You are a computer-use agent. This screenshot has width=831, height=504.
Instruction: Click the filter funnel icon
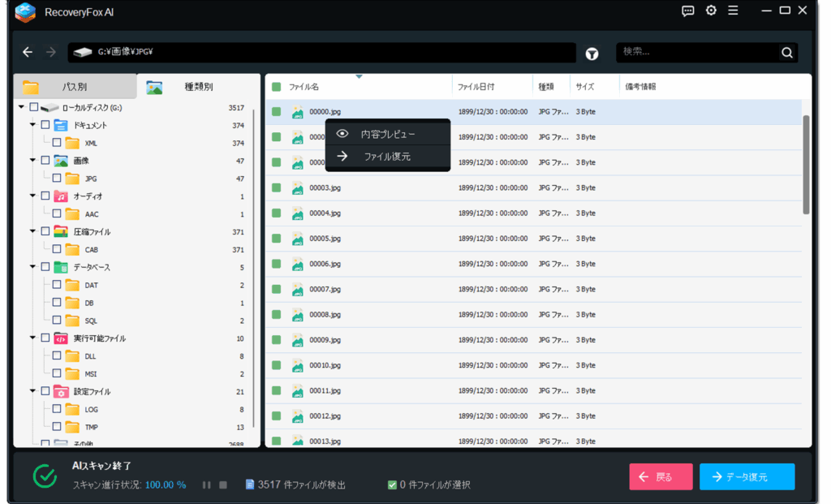coord(592,54)
